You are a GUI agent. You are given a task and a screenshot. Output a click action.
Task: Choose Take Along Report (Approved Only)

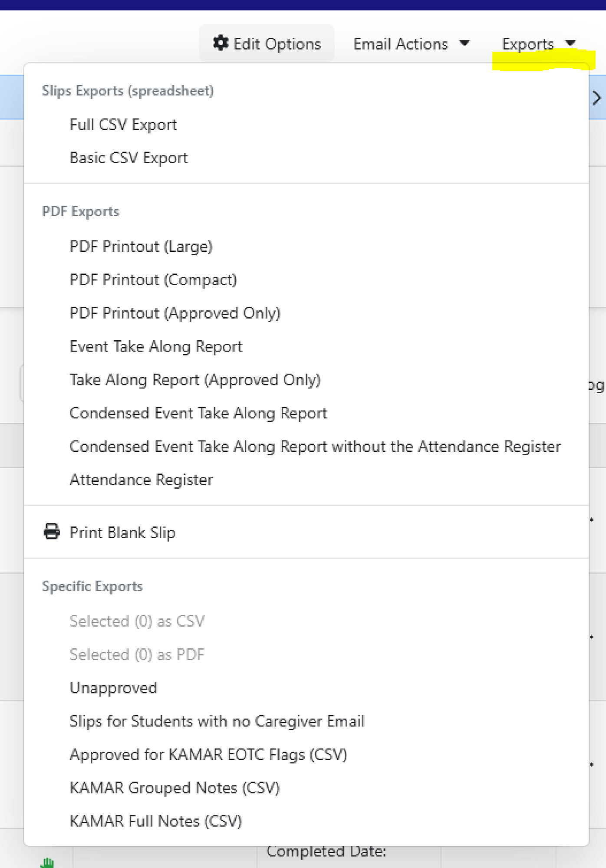click(x=195, y=380)
